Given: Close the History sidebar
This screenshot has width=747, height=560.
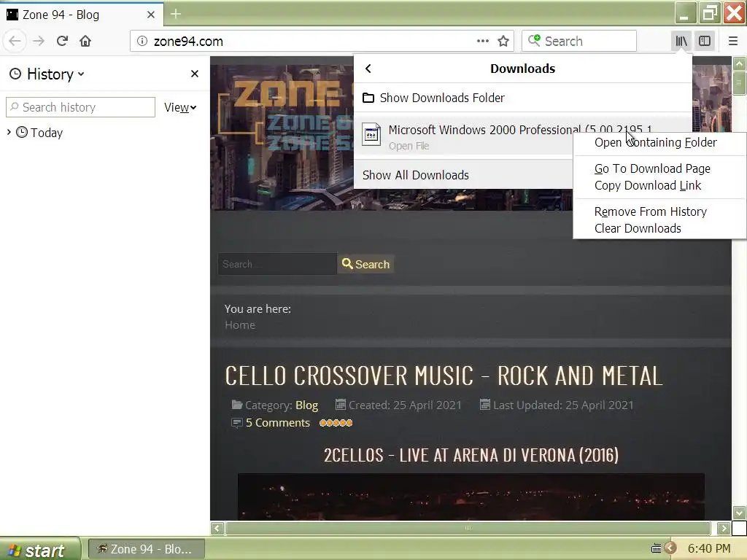Looking at the screenshot, I should coord(194,74).
